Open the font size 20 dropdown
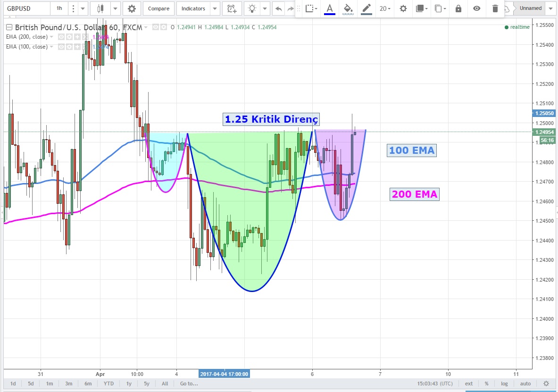Viewport: 558px width, 392px height. click(385, 8)
